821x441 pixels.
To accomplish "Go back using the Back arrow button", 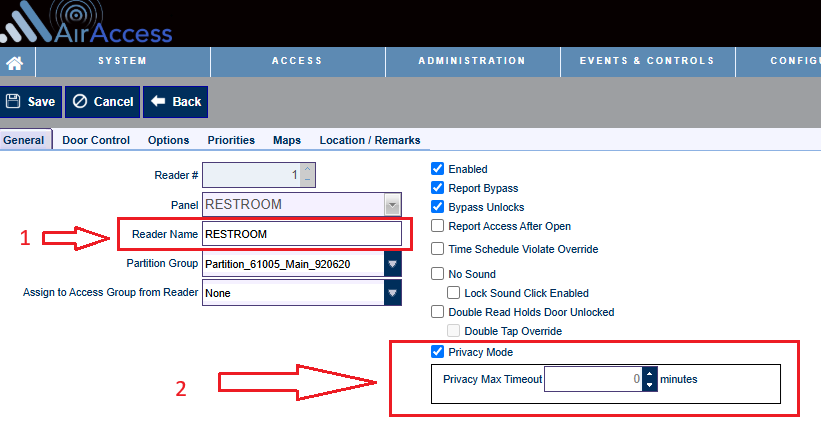I will [175, 101].
